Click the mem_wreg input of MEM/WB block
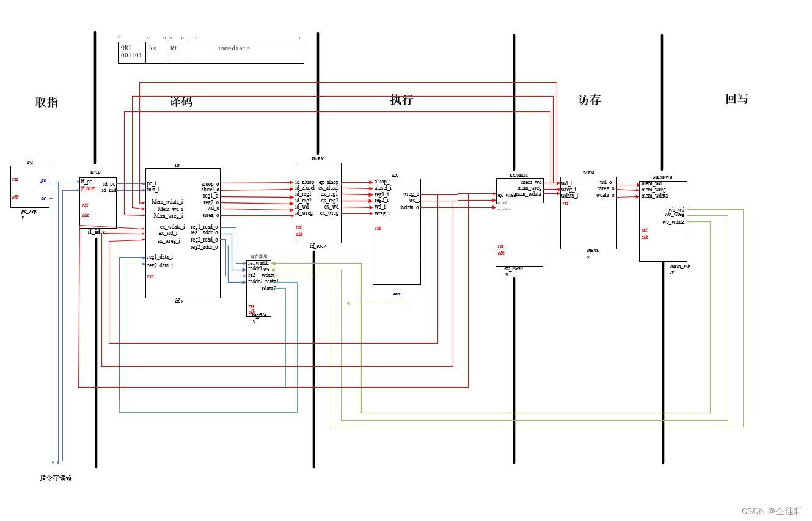 click(653, 190)
